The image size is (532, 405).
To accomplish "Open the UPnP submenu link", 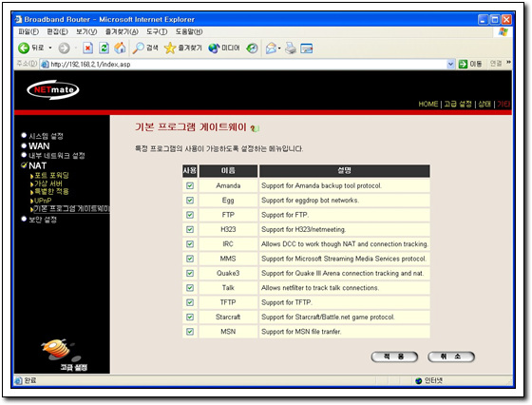I will click(x=43, y=201).
